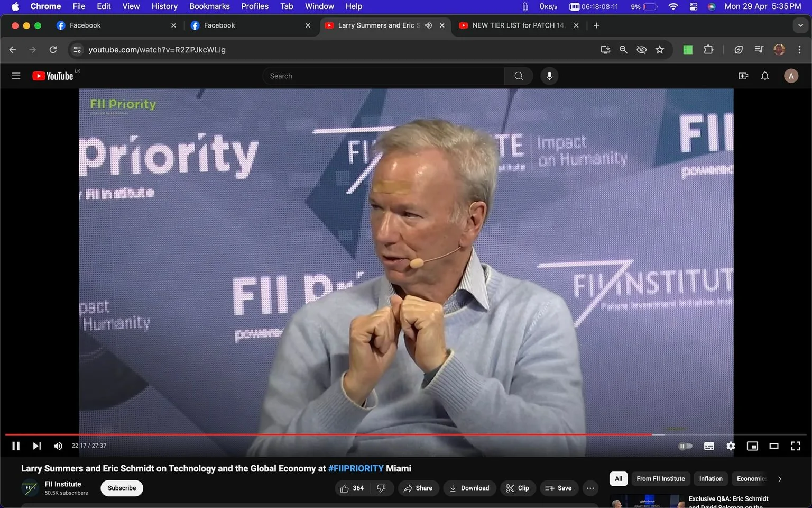Select the Economics filter chip
This screenshot has height=508, width=812.
pyautogui.click(x=751, y=478)
